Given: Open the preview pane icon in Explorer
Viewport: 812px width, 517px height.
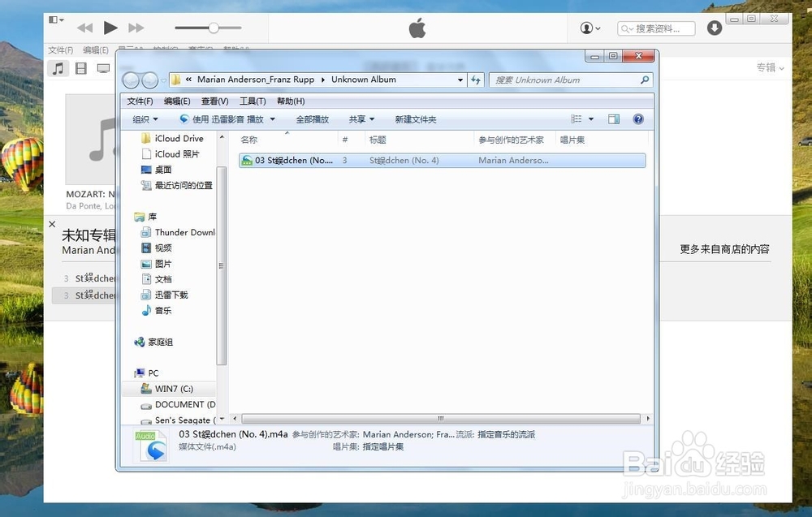Looking at the screenshot, I should point(613,118).
